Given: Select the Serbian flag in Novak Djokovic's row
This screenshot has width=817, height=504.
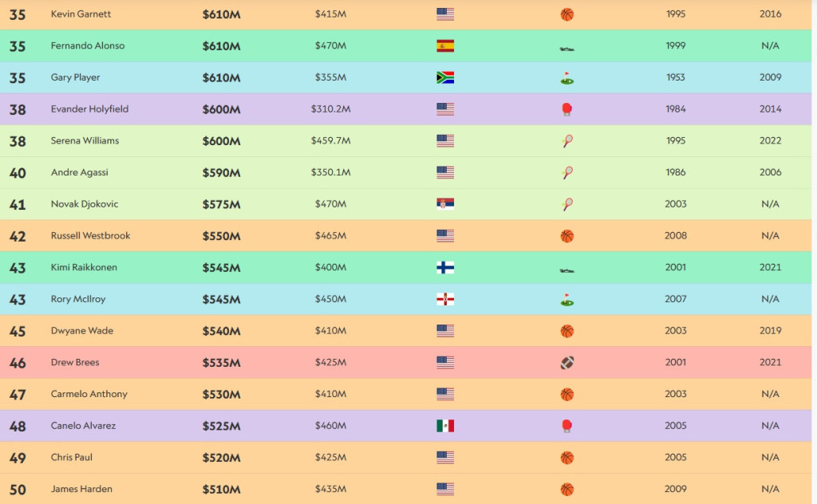Looking at the screenshot, I should pyautogui.click(x=445, y=204).
